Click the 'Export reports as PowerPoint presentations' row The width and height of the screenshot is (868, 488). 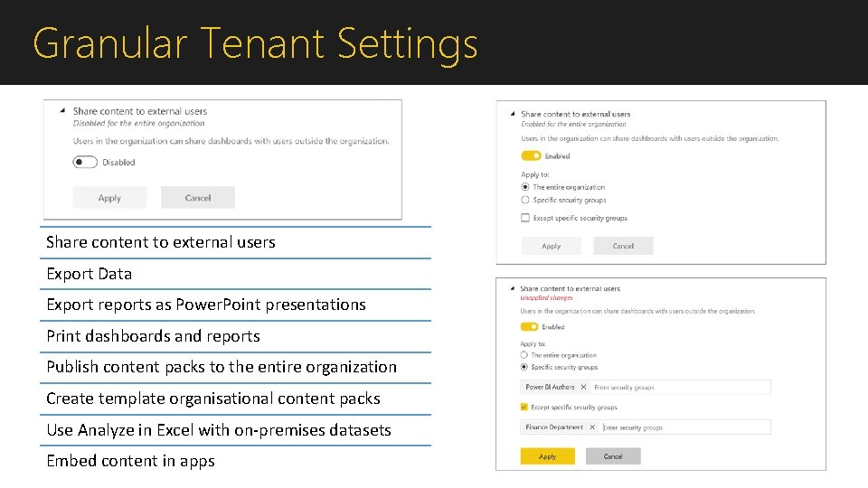[x=235, y=305]
